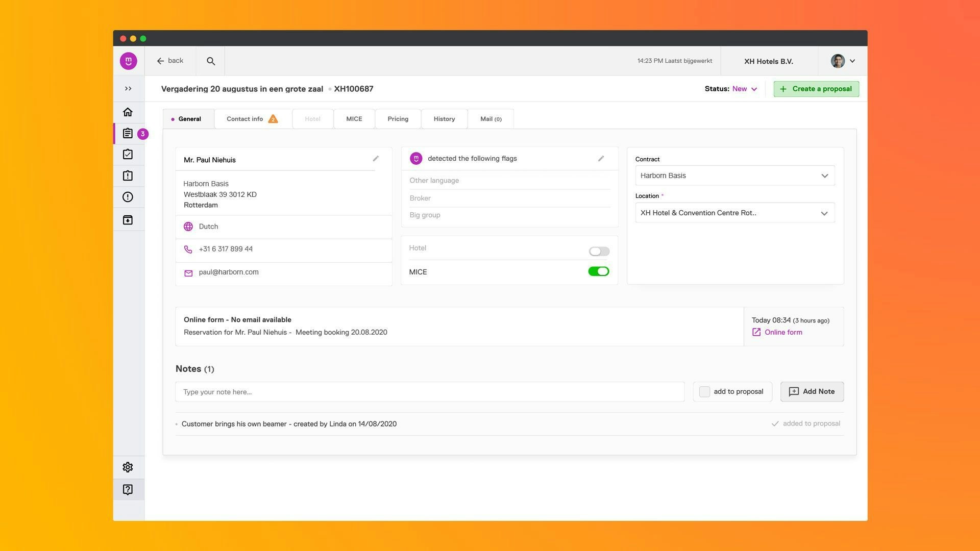
Task: Open the Location dropdown
Action: (734, 213)
